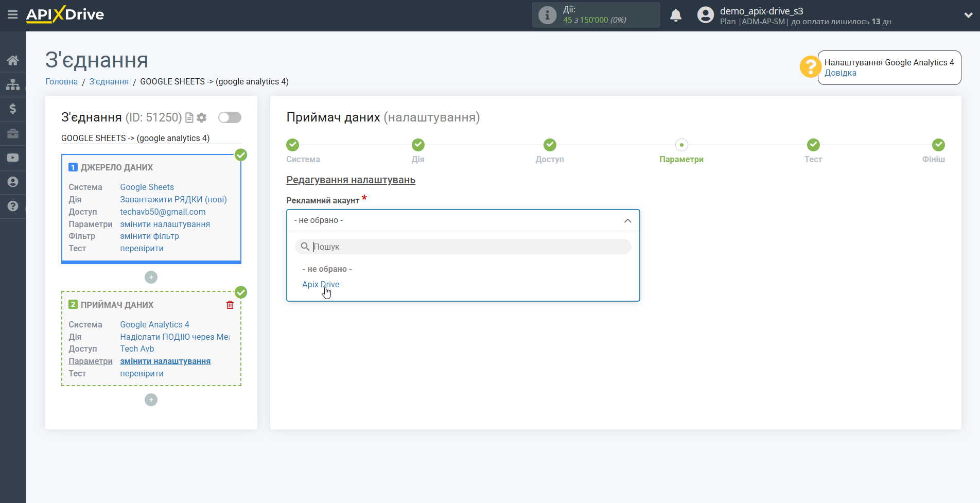Screen dimensions: 980x503
Task: Open the profile sidebar icon
Action: click(13, 182)
